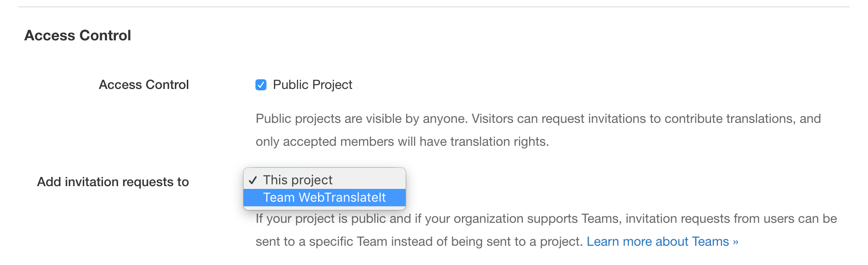The width and height of the screenshot is (868, 265).
Task: Choose "Team WebTranslateIt" dropdown option
Action: [324, 198]
